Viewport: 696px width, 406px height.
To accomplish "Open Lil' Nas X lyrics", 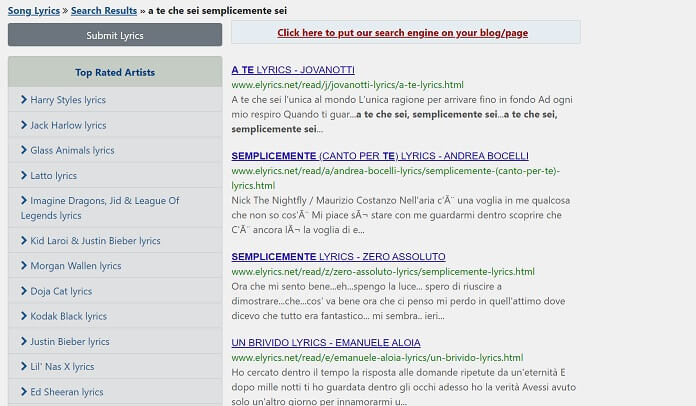I will tap(62, 367).
